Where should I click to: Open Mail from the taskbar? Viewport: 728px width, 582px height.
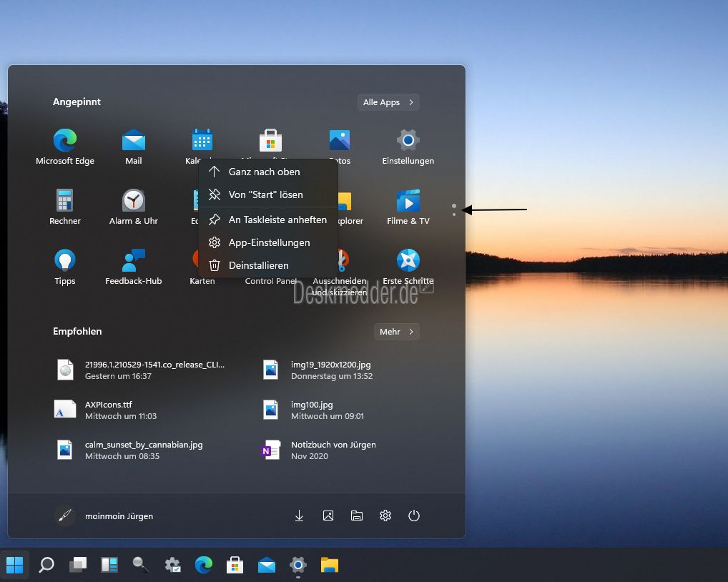(267, 566)
